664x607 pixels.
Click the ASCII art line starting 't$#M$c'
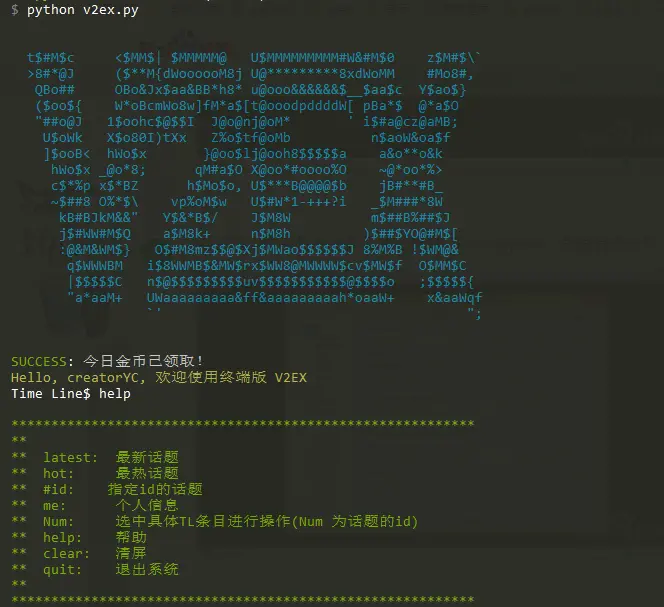254,58
